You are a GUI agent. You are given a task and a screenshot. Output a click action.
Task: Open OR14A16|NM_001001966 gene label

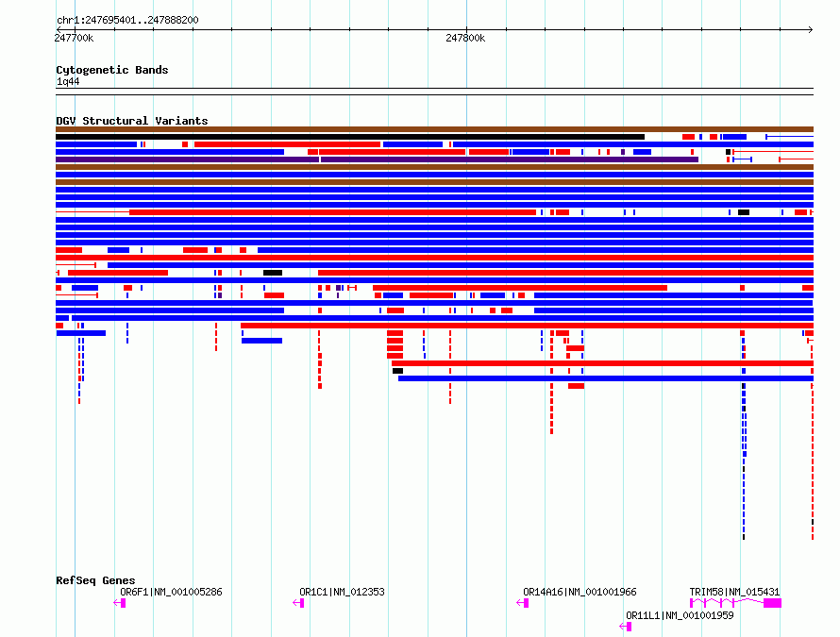click(x=580, y=592)
